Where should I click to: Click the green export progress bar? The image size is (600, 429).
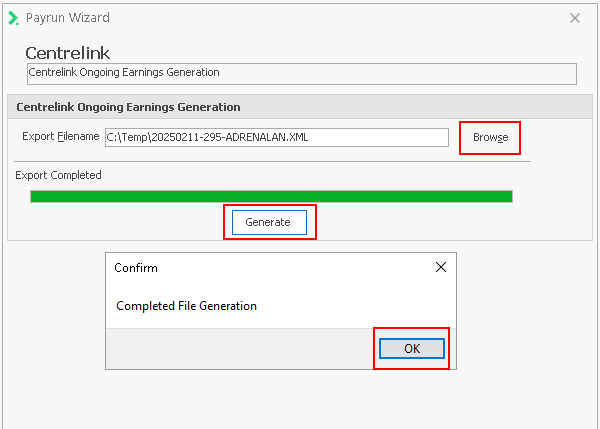pos(271,197)
